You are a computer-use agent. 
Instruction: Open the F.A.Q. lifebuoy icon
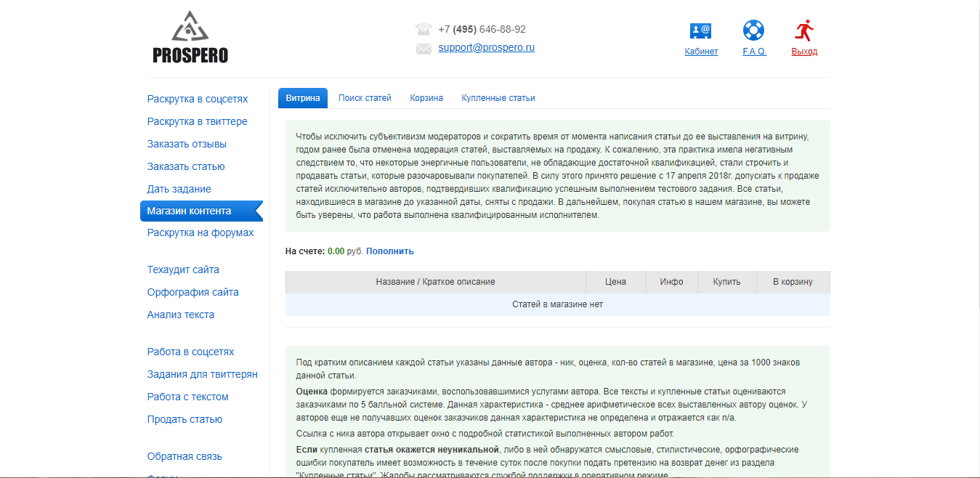[x=753, y=31]
